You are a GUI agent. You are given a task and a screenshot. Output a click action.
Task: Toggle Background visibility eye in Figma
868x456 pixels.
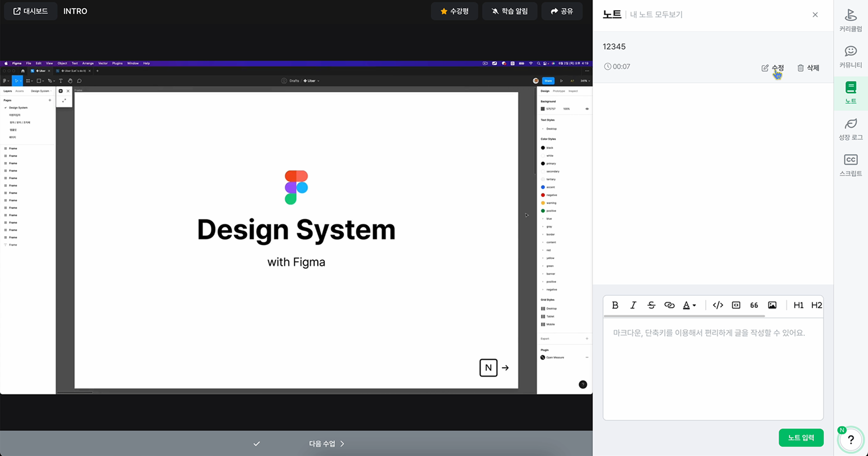pos(587,109)
